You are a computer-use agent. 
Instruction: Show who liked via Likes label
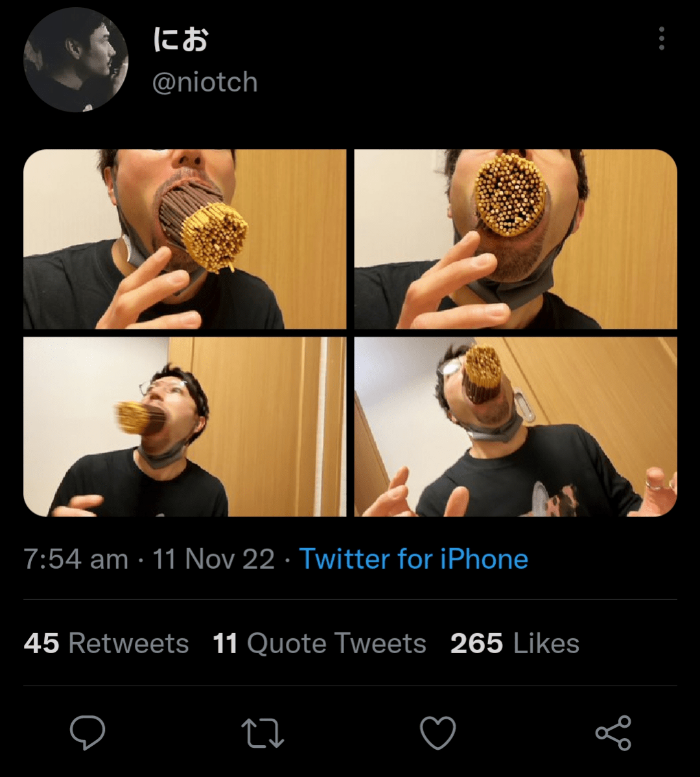point(546,643)
